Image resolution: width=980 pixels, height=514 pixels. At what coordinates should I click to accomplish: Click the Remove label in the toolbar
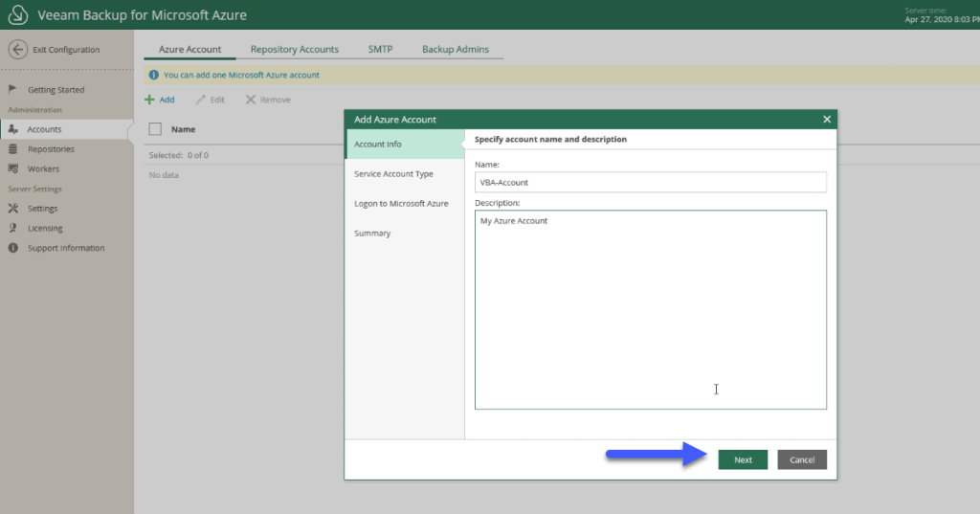click(275, 100)
